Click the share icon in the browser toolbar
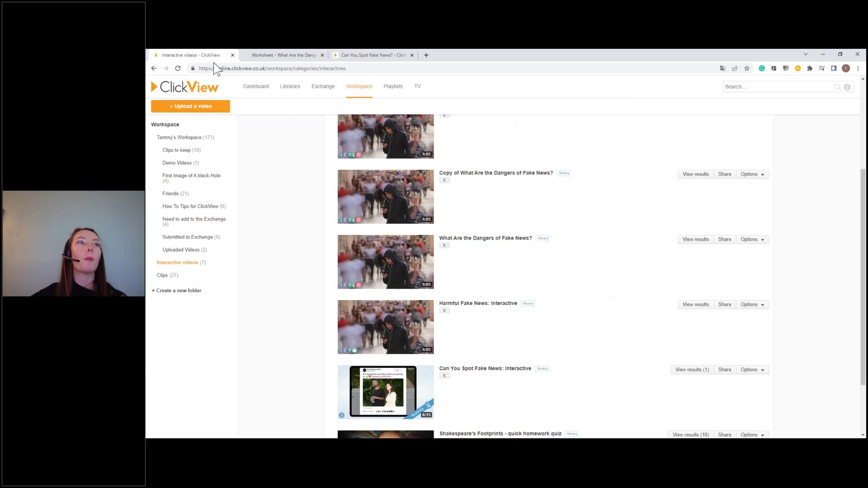Image resolution: width=868 pixels, height=488 pixels. click(735, 68)
